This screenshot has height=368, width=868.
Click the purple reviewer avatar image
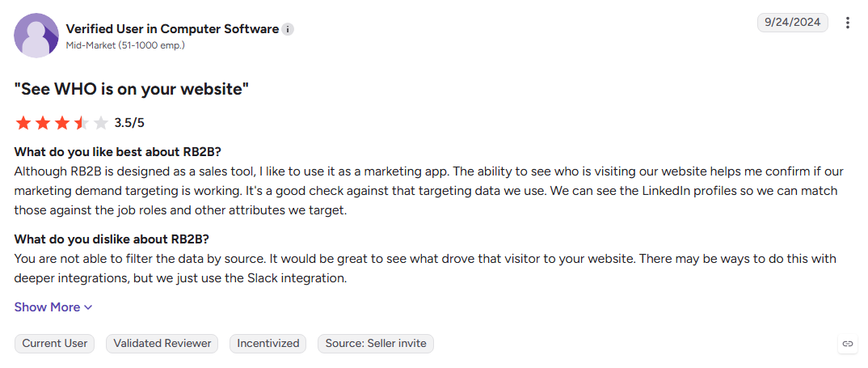pyautogui.click(x=36, y=36)
